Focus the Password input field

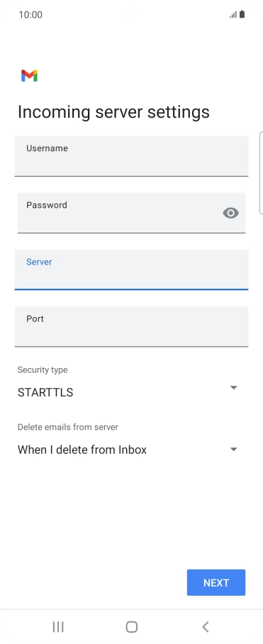point(131,213)
